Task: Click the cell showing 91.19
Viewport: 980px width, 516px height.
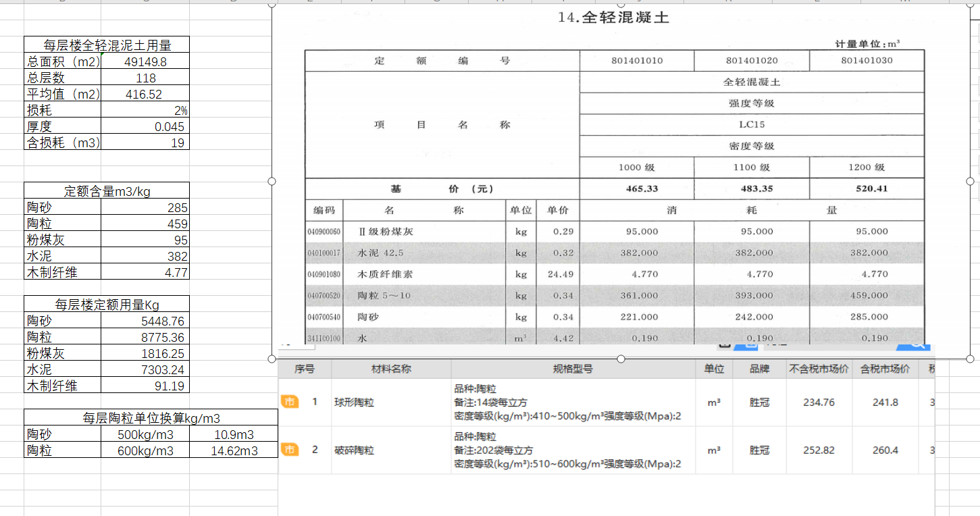Action: 145,386
